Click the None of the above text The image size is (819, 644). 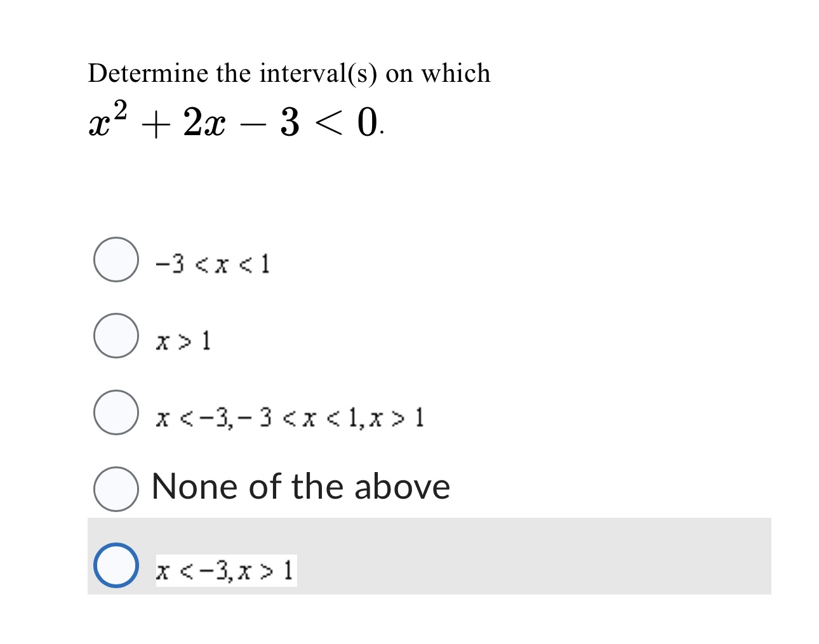[301, 487]
